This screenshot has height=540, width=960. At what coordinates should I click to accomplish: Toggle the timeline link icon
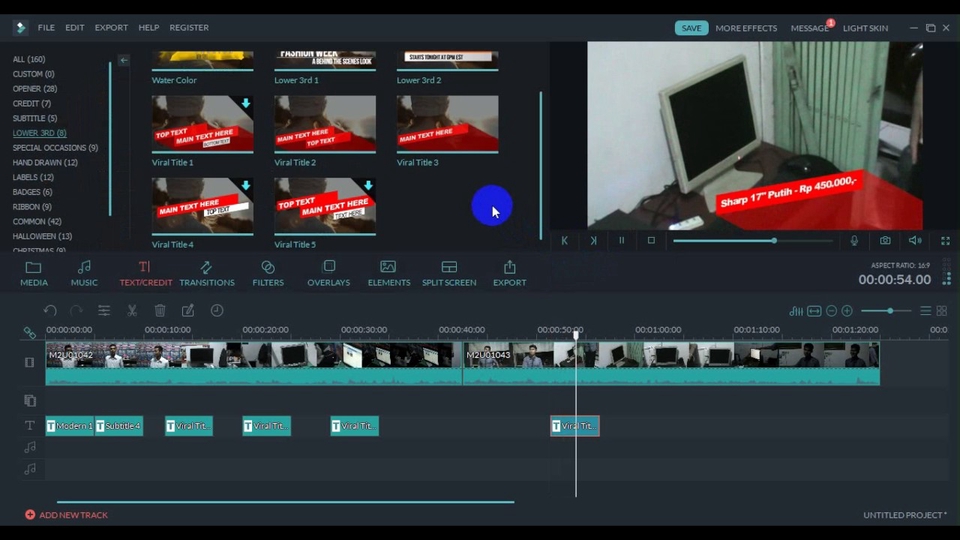tap(29, 332)
